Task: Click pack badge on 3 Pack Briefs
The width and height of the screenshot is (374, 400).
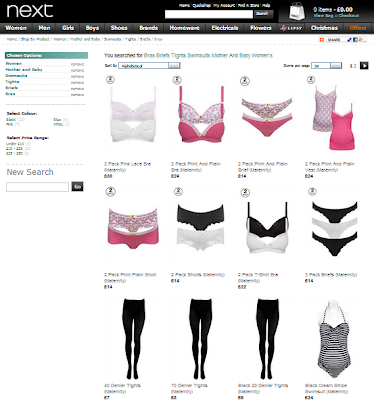Action: tap(312, 191)
